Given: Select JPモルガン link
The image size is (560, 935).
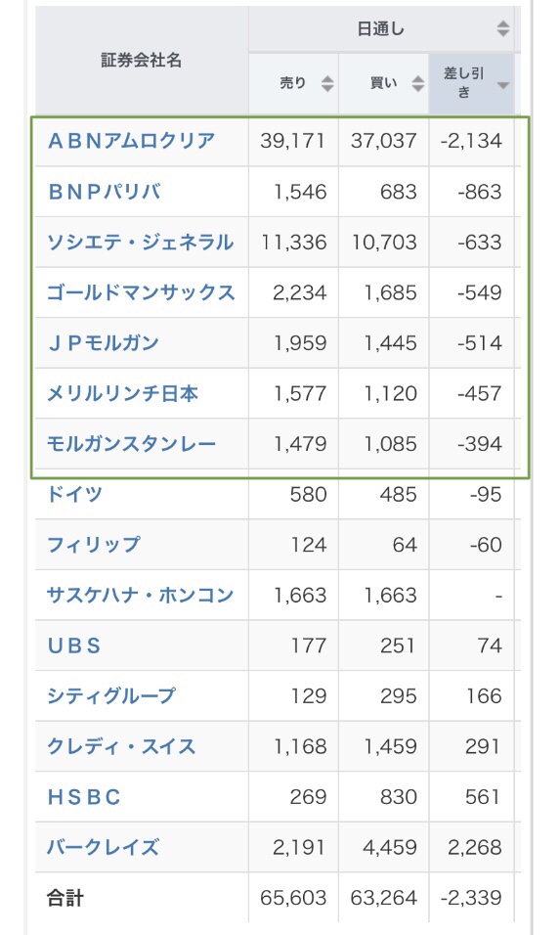Looking at the screenshot, I should [103, 343].
